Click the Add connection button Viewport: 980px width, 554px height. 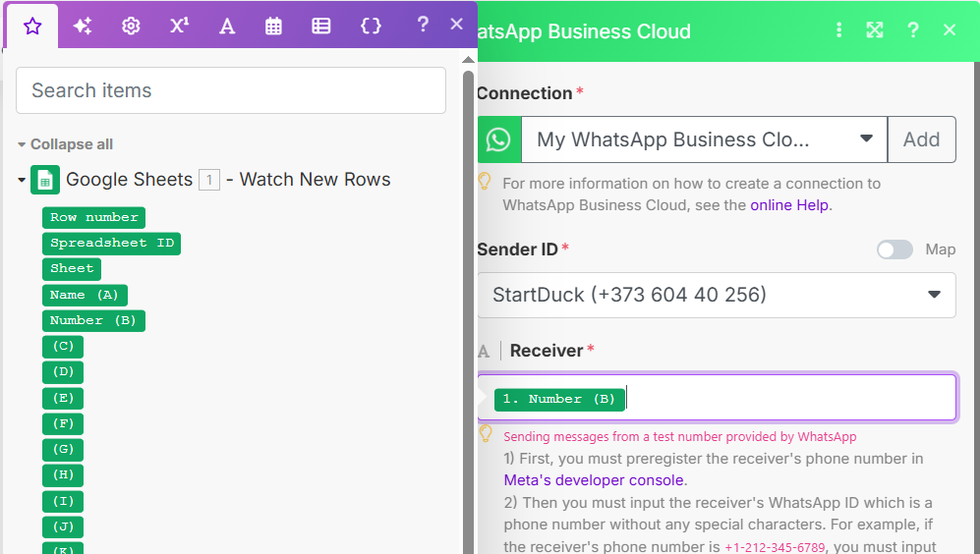(921, 139)
